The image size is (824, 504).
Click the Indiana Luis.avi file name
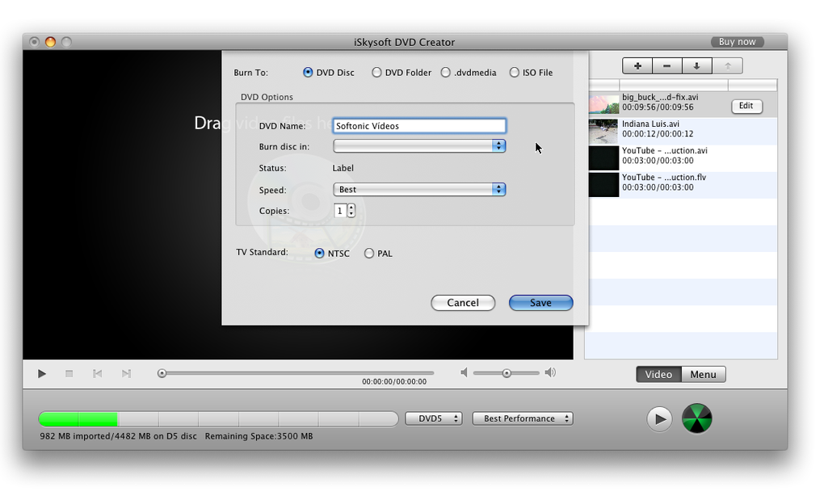650,124
